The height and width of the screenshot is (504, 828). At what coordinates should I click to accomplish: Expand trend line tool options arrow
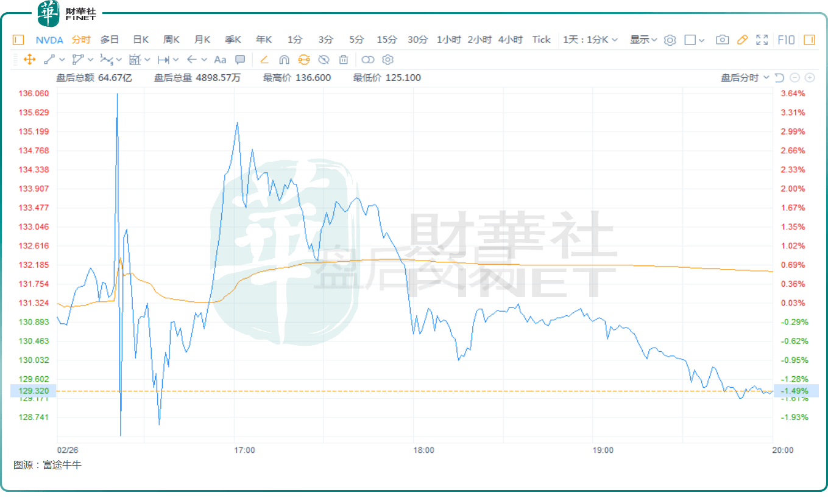point(62,60)
